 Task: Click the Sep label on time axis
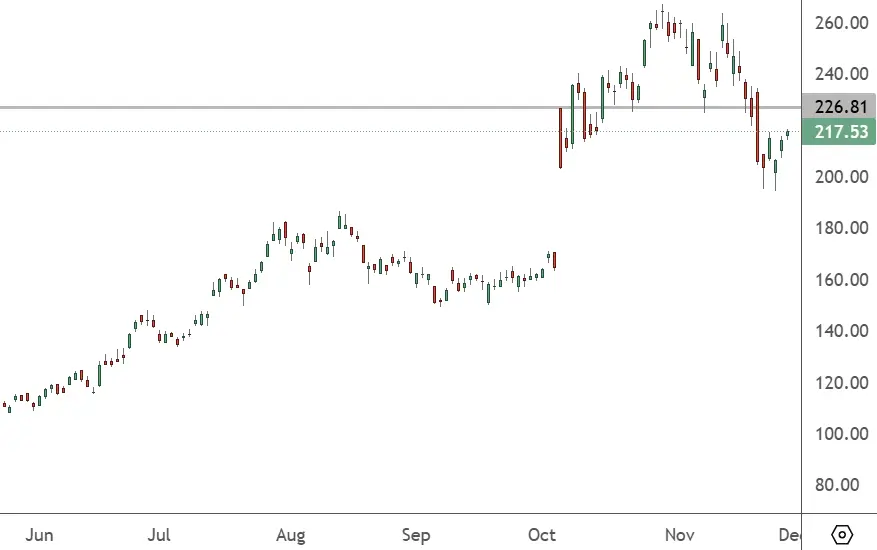pyautogui.click(x=416, y=535)
